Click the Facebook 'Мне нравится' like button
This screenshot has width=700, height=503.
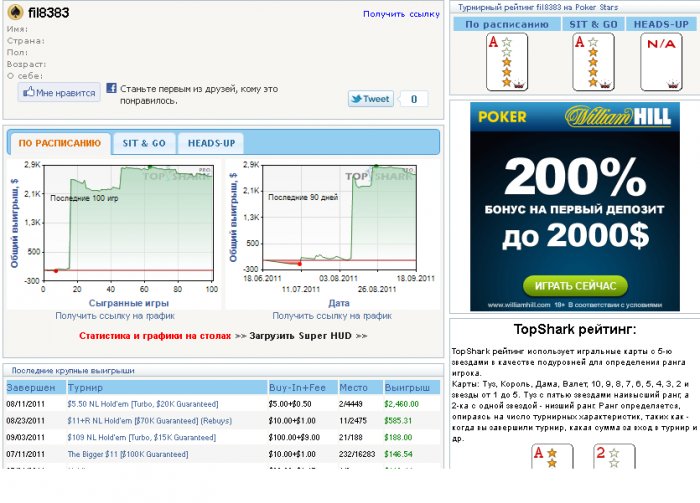(59, 93)
